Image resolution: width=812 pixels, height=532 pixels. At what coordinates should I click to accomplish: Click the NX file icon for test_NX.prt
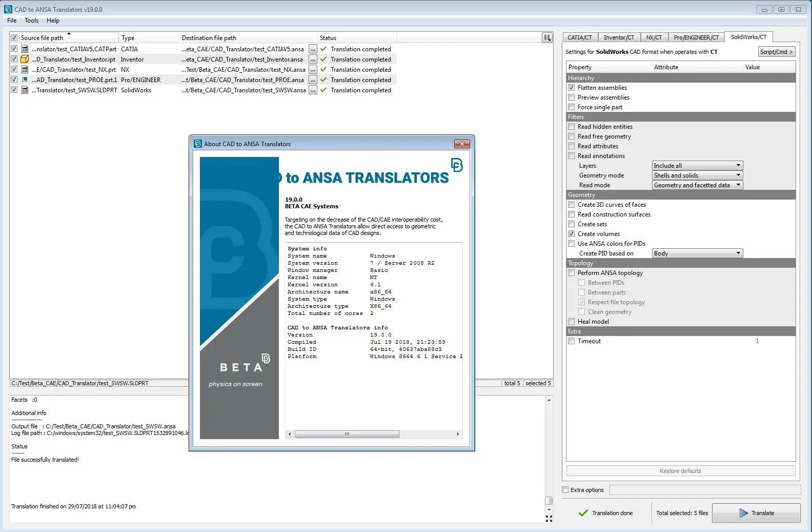coord(25,70)
